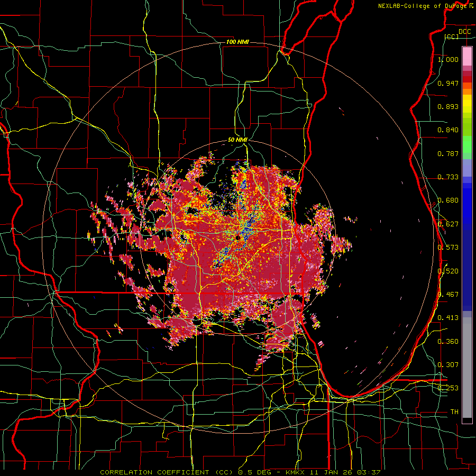
Task: Click the 0.253 value on the color scale
Action: [x=448, y=388]
